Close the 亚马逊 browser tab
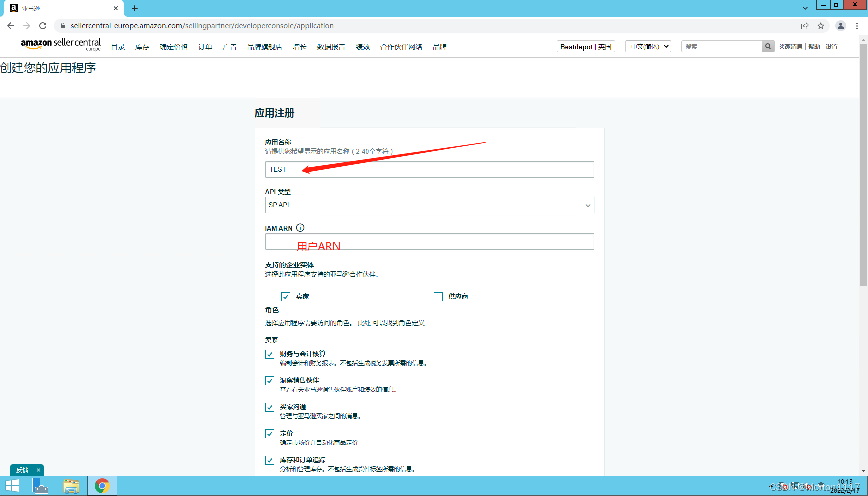 click(116, 8)
